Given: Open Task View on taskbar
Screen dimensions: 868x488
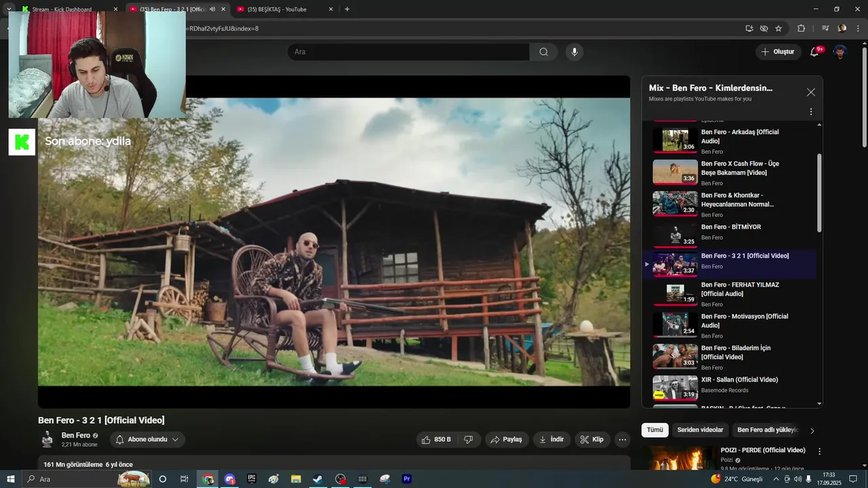Looking at the screenshot, I should pos(184,479).
